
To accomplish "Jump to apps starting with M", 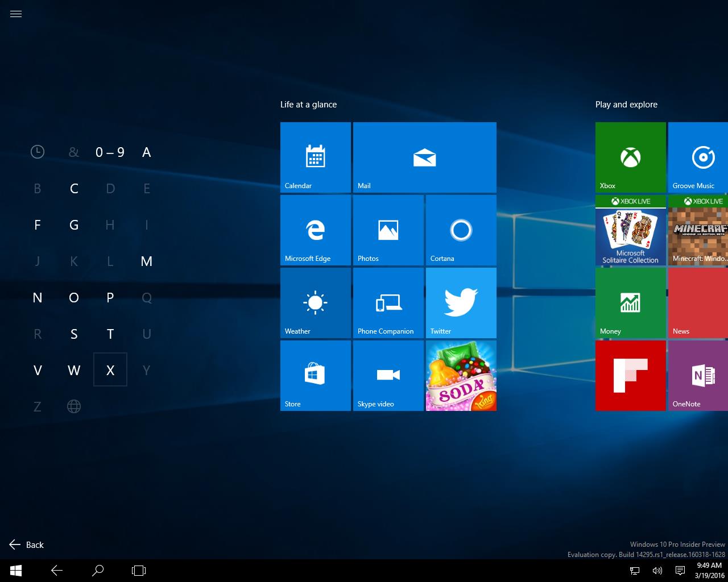I will pos(147,261).
